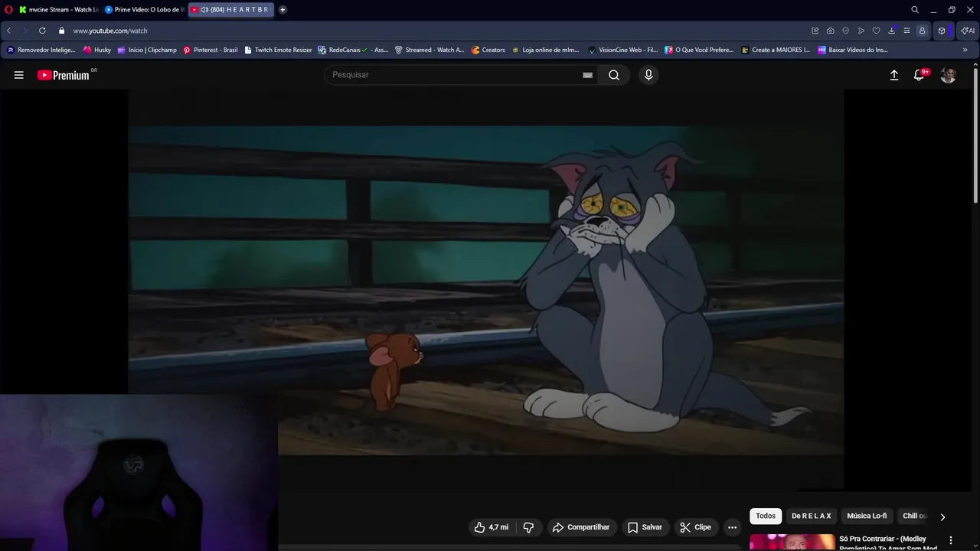Open Pinterest - Brasil bookmark
The width and height of the screenshot is (980, 551).
pos(211,50)
